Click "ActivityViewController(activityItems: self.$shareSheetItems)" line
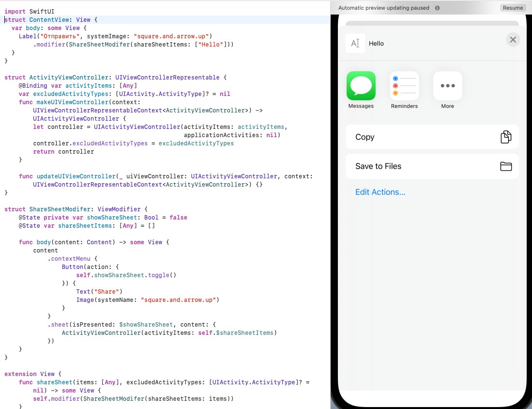Viewport: 532px width, 409px height. click(x=169, y=333)
